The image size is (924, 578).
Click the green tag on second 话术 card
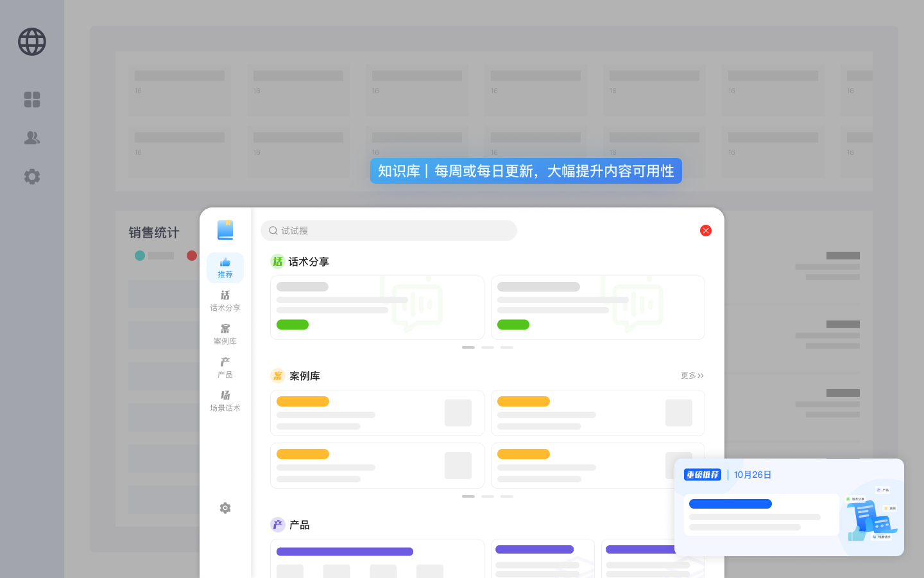tap(513, 324)
